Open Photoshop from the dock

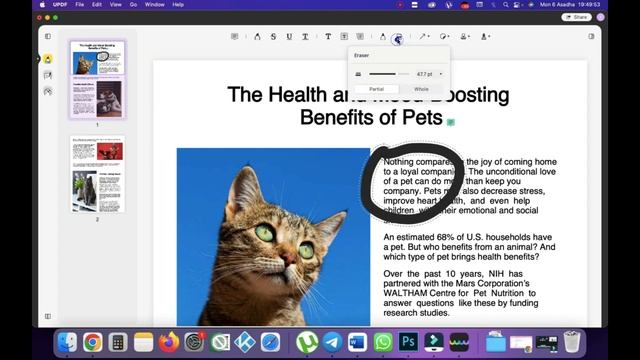(408, 342)
